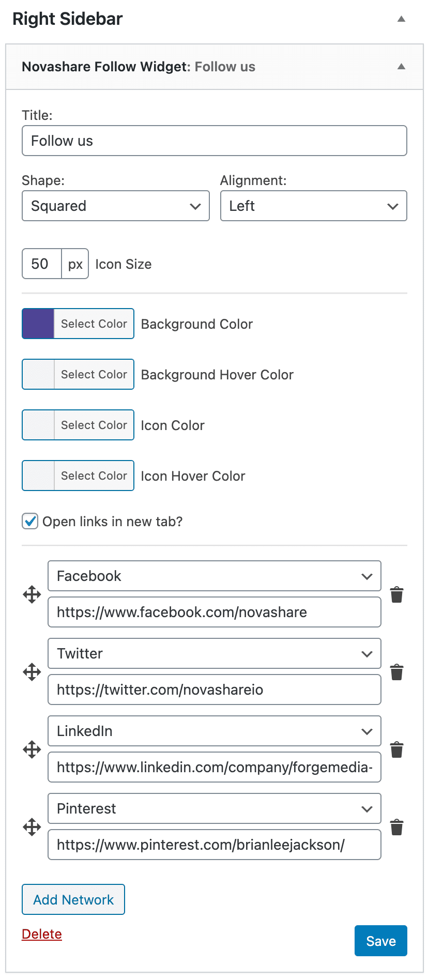This screenshot has height=980, width=428.
Task: Uncheck the Open links in new tab option
Action: pos(30,522)
